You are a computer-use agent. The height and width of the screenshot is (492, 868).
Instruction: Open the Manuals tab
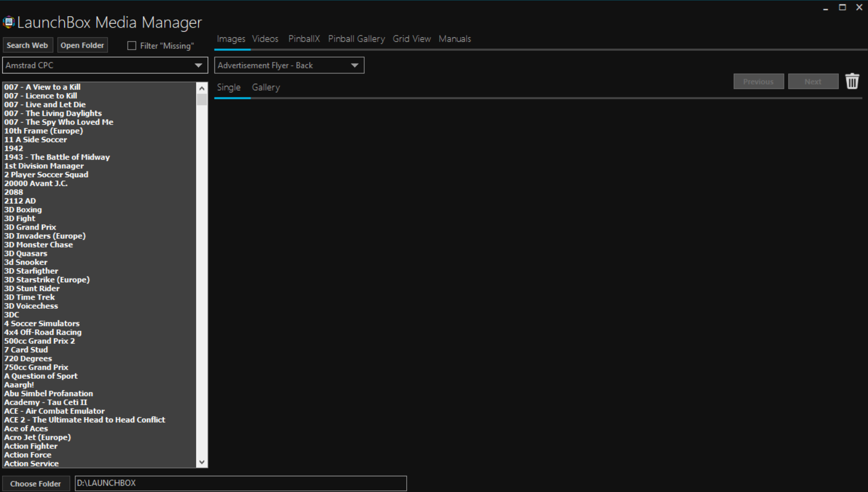tap(455, 39)
